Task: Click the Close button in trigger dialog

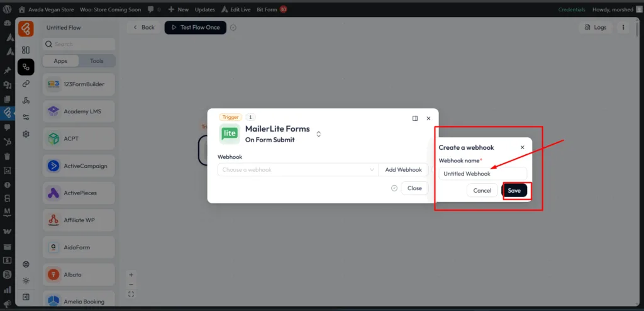Action: 414,188
